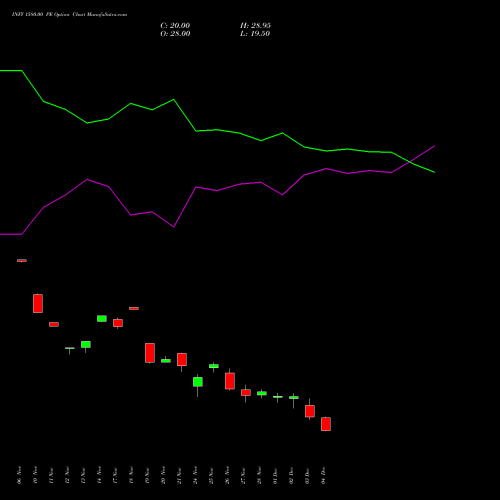Click the low value 'L: 19.50'
This screenshot has width=500, height=500.
click(255, 34)
